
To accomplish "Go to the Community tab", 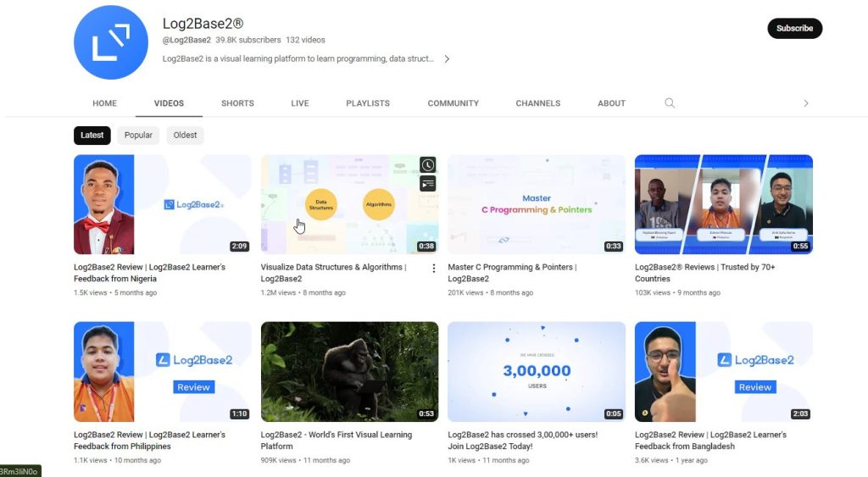I will click(x=453, y=103).
